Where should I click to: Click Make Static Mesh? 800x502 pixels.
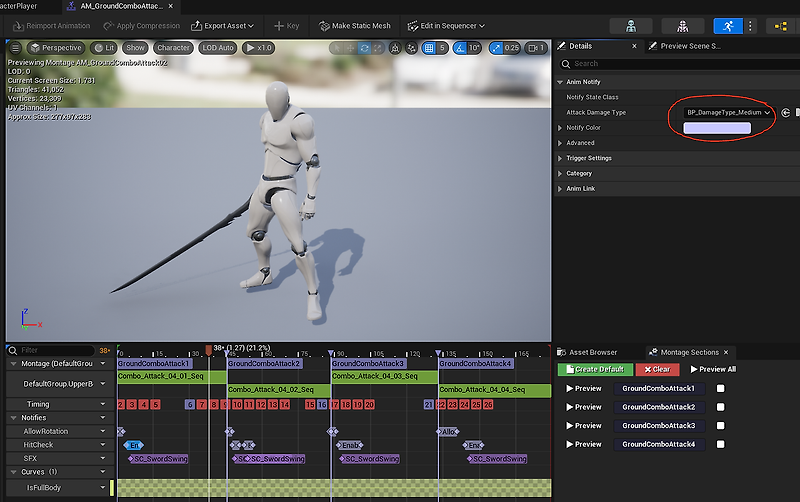click(x=355, y=26)
